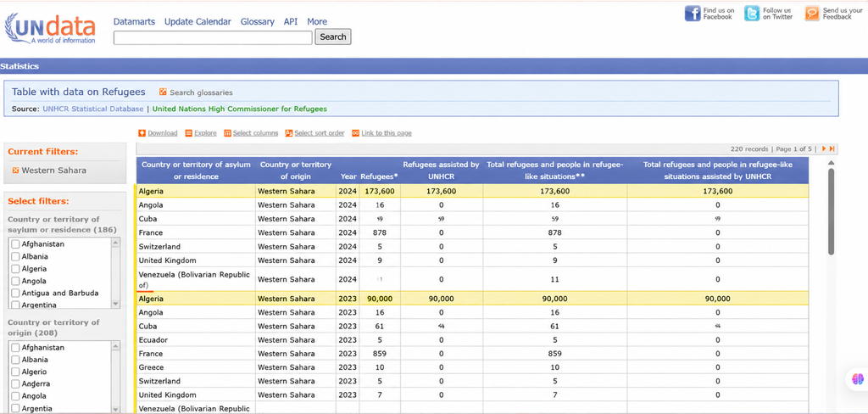This screenshot has height=414, width=868.
Task: Click the 878 refugees cell
Action: click(x=379, y=232)
